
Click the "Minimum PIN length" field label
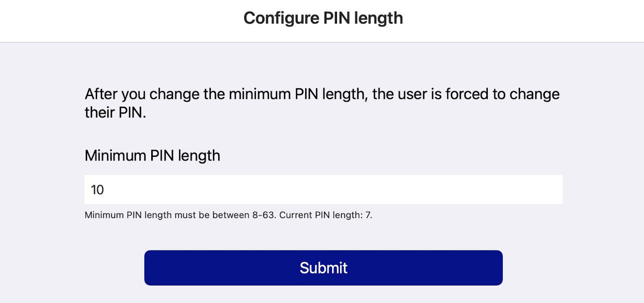coord(152,155)
